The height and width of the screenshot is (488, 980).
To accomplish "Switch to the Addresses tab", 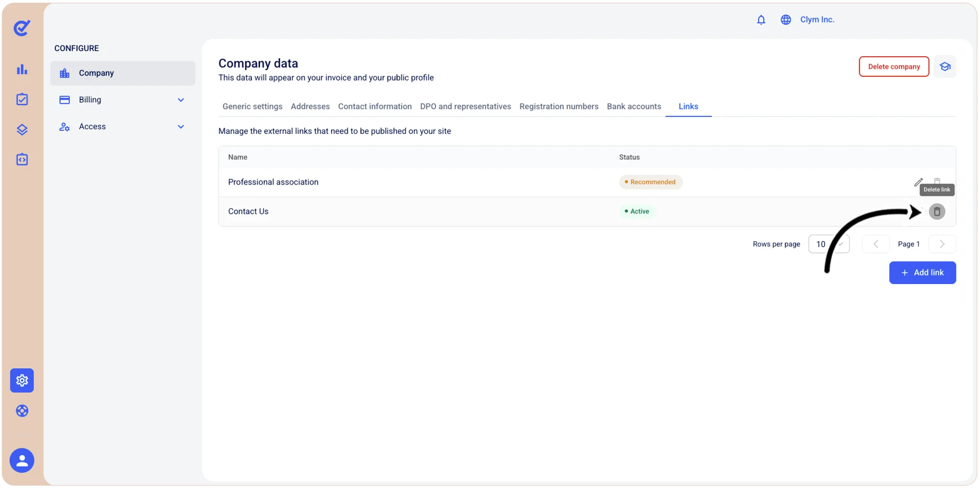I will click(310, 106).
